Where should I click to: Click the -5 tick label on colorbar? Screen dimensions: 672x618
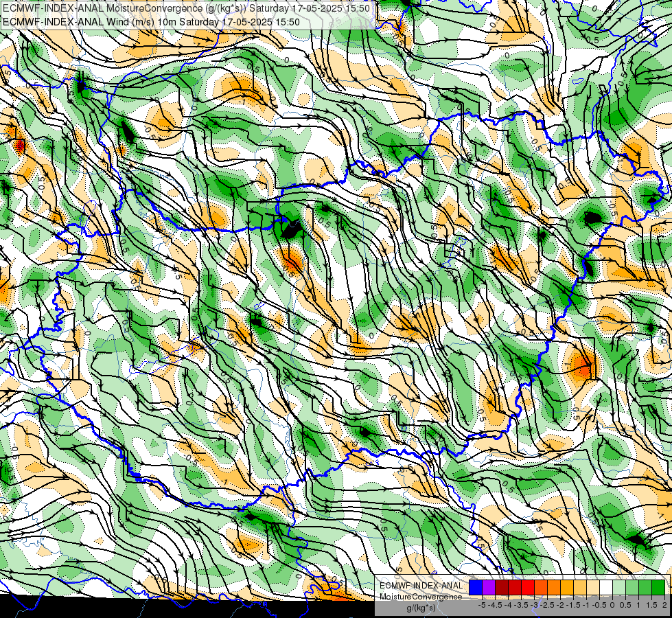click(482, 605)
